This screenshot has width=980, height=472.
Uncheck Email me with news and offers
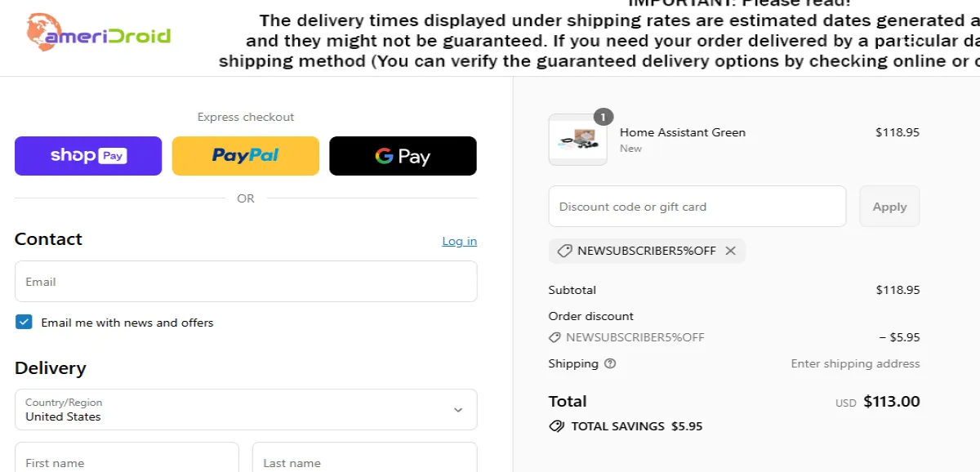(x=24, y=322)
